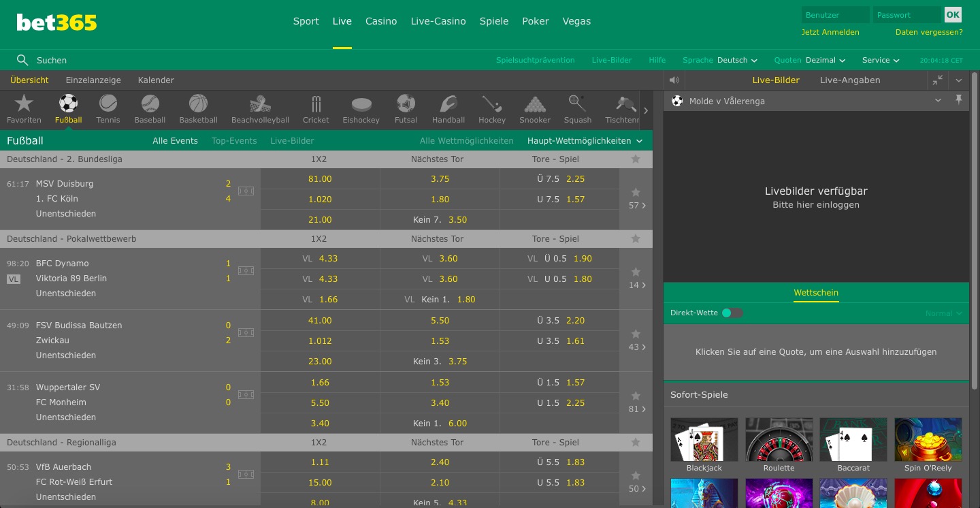Switch to the Live-Angaben tab
The width and height of the screenshot is (980, 508).
(850, 80)
